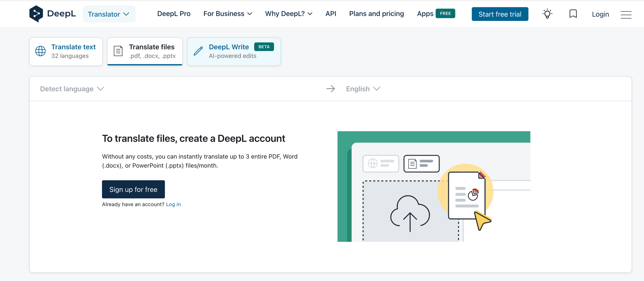Toggle dark mode with lightbulb icon
Screen dimensions: 644x281
pos(547,14)
